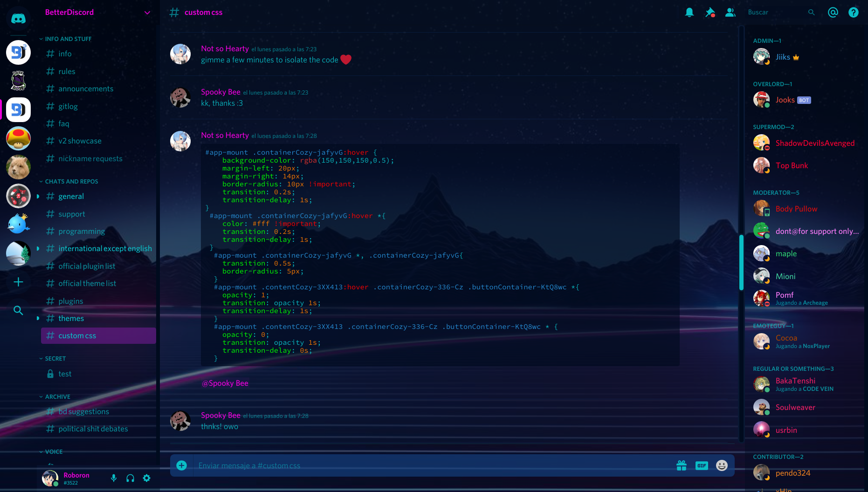
Task: Open the info channel
Action: (98, 54)
